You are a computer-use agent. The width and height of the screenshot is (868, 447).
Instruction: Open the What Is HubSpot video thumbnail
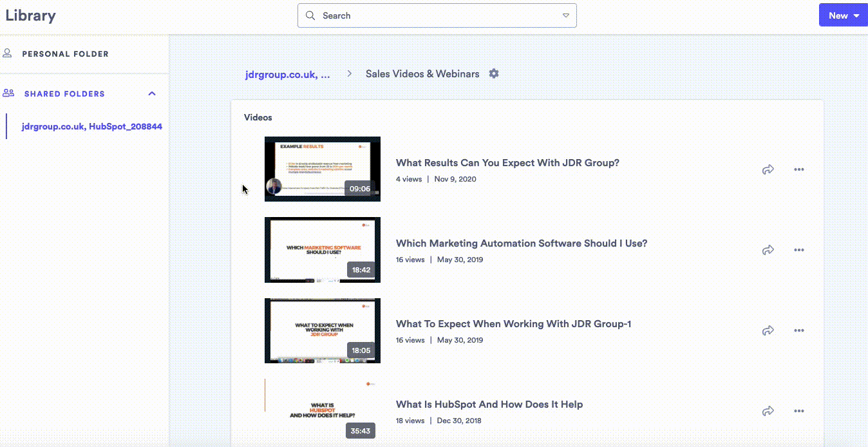tap(323, 411)
